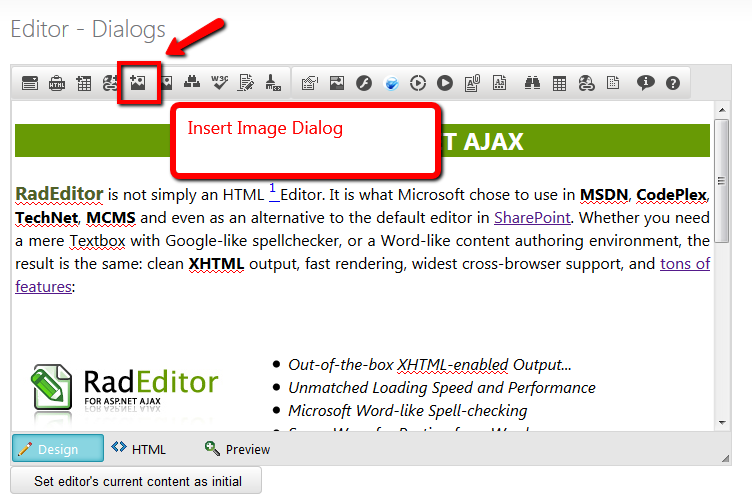The width and height of the screenshot is (752, 498).
Task: Run the W3C XHTML Validator icon
Action: (x=219, y=83)
